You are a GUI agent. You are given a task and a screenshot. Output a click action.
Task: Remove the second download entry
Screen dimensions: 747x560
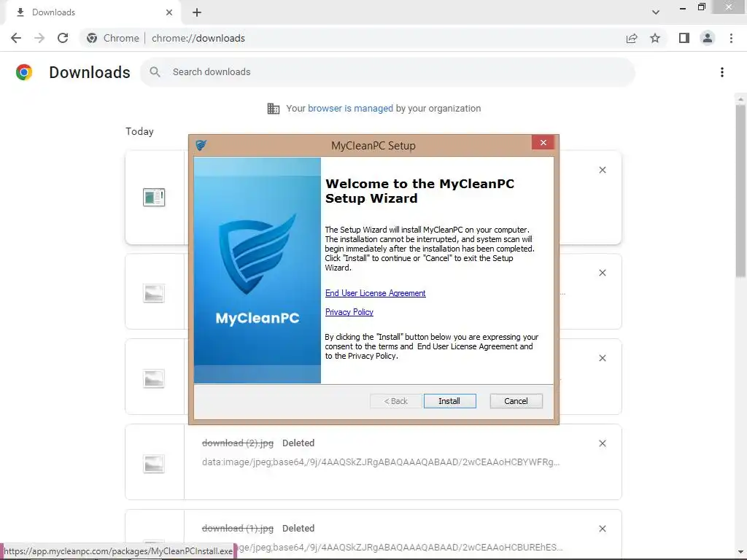602,273
